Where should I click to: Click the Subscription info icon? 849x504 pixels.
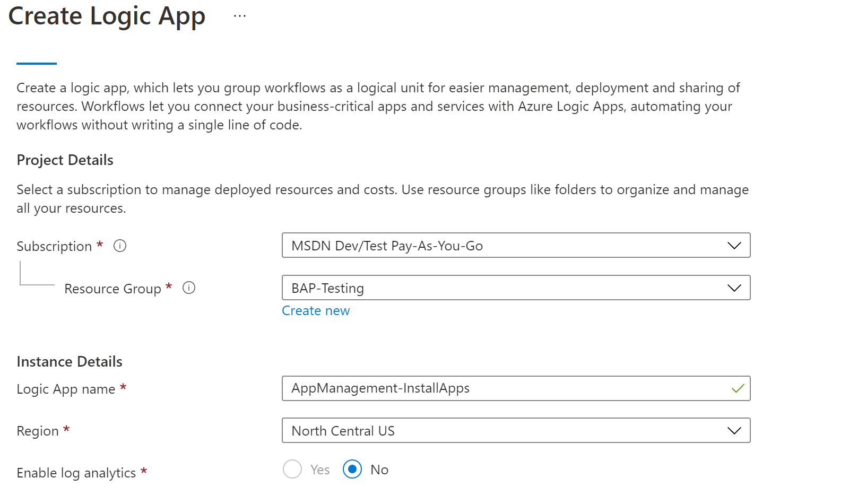120,246
